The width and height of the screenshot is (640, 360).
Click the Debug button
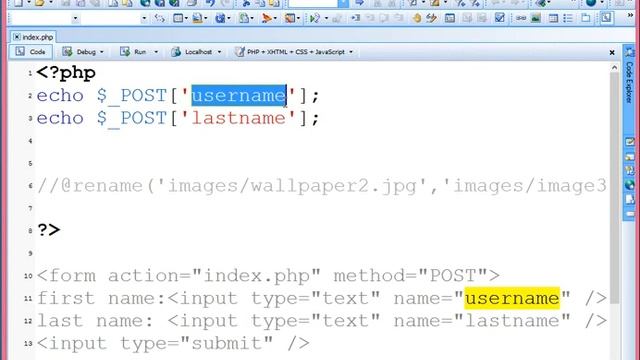[79, 52]
